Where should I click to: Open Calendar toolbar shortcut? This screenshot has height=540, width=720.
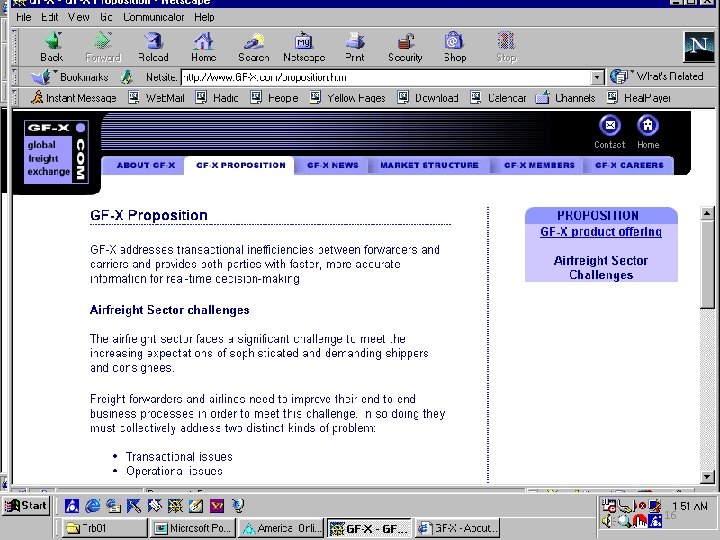point(498,98)
